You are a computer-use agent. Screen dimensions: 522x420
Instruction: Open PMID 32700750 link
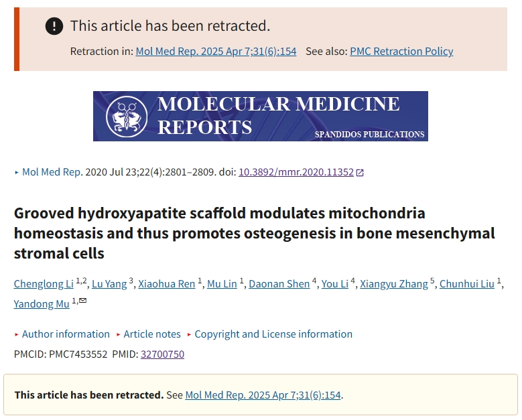(x=162, y=354)
